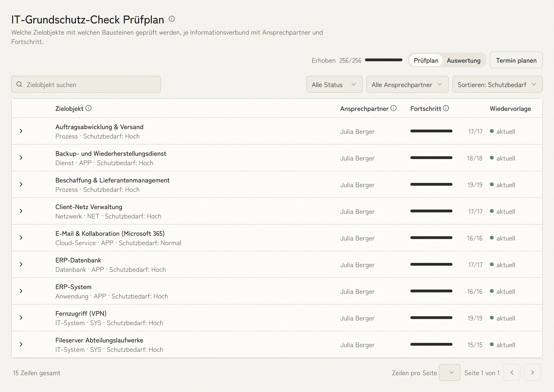Expand the E-Mail & Kollaboration row
The height and width of the screenshot is (392, 554).
pyautogui.click(x=21, y=238)
